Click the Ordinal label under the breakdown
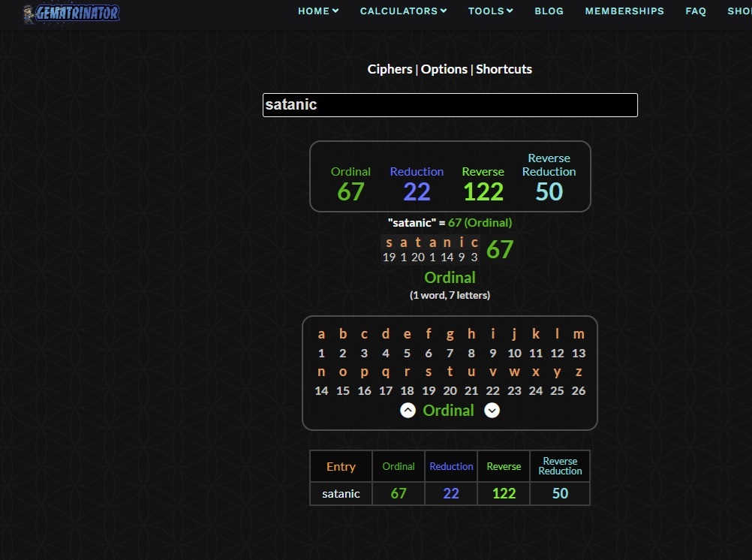Screen dimensions: 752x560 tap(450, 277)
